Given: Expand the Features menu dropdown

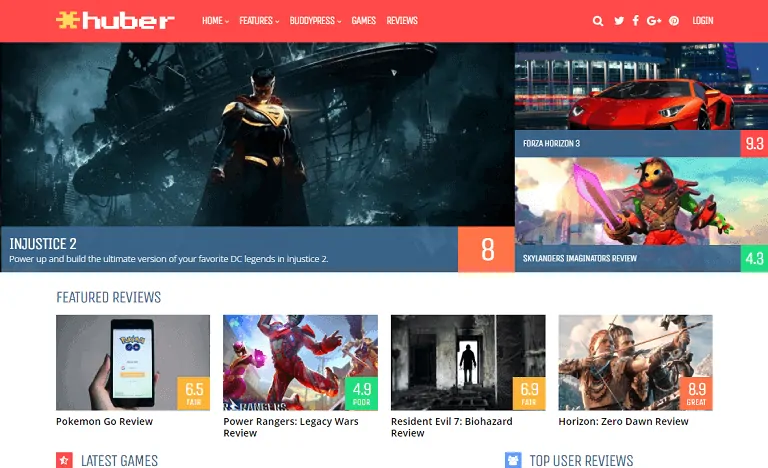Looking at the screenshot, I should (x=259, y=21).
